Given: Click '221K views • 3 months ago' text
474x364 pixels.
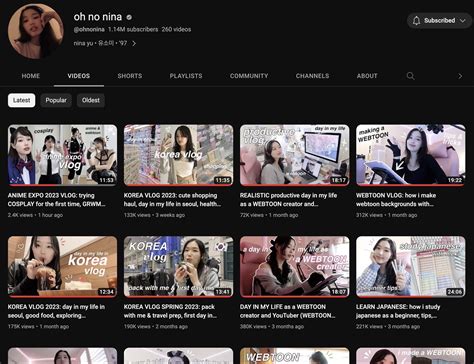Looking at the screenshot, I should click(388, 327).
